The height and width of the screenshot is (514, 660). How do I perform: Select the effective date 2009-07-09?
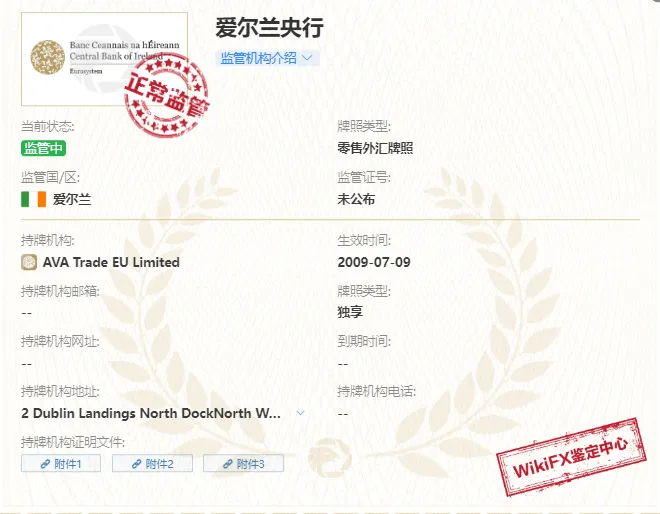point(374,262)
